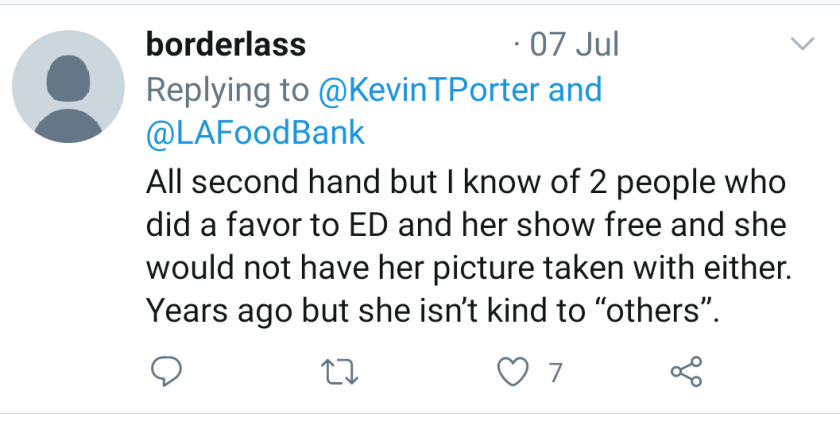Select the line starting "did a favor"
Viewport: 840px width, 429px height.
coord(465,227)
